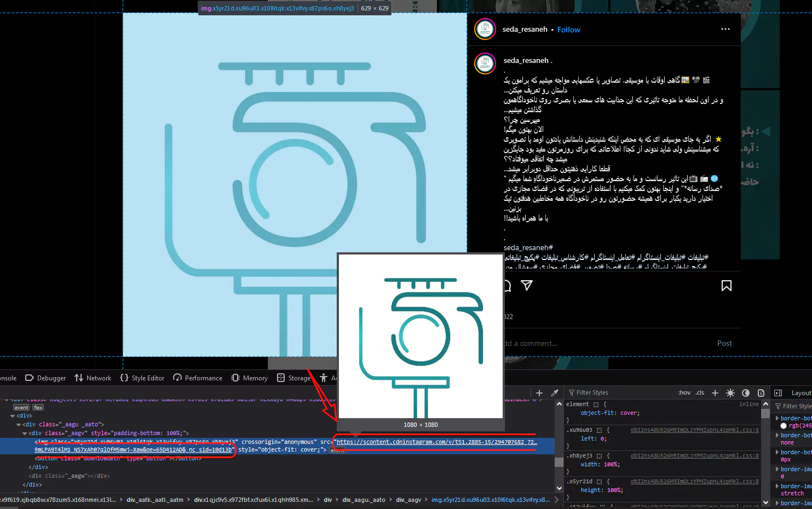Collapse the div class _aagu _aato node

(x=19, y=425)
